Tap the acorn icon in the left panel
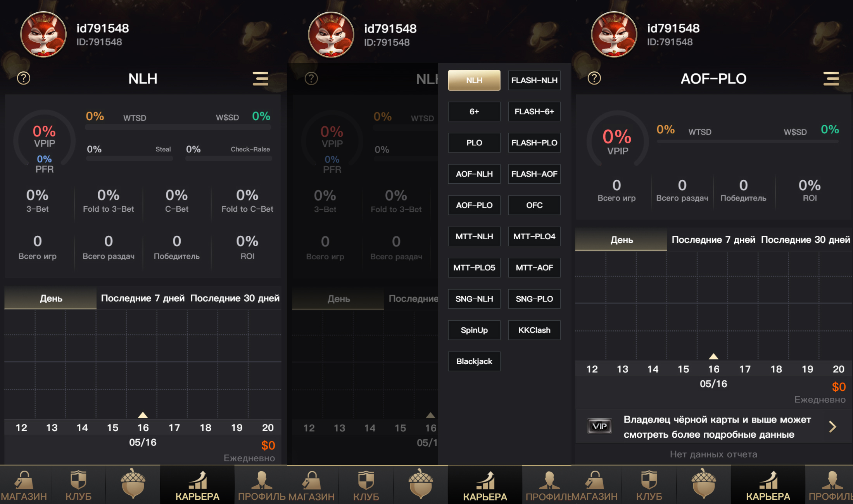 pos(133,483)
